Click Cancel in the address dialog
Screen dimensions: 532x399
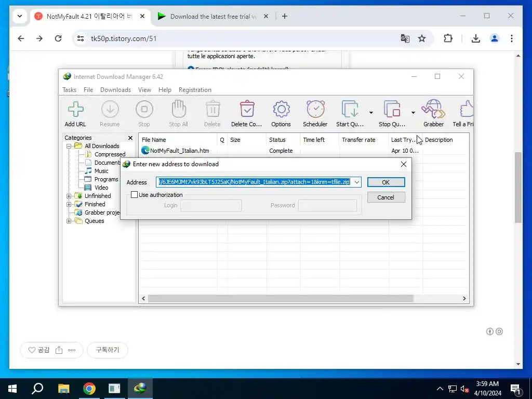pos(386,197)
